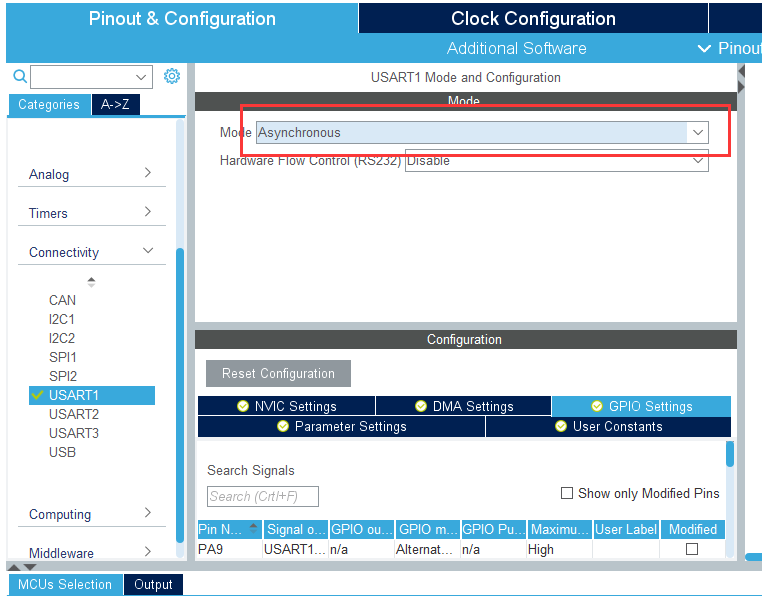The image size is (762, 596).
Task: Click the Search Signals input field
Action: (263, 496)
